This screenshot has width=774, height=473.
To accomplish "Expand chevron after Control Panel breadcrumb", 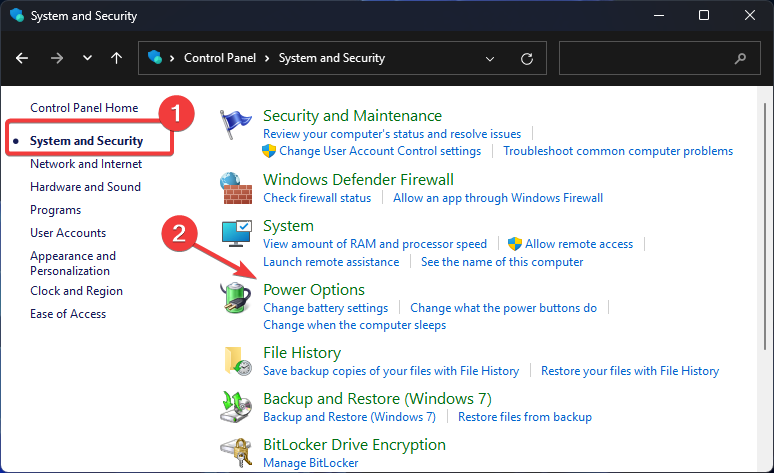I will tap(267, 58).
